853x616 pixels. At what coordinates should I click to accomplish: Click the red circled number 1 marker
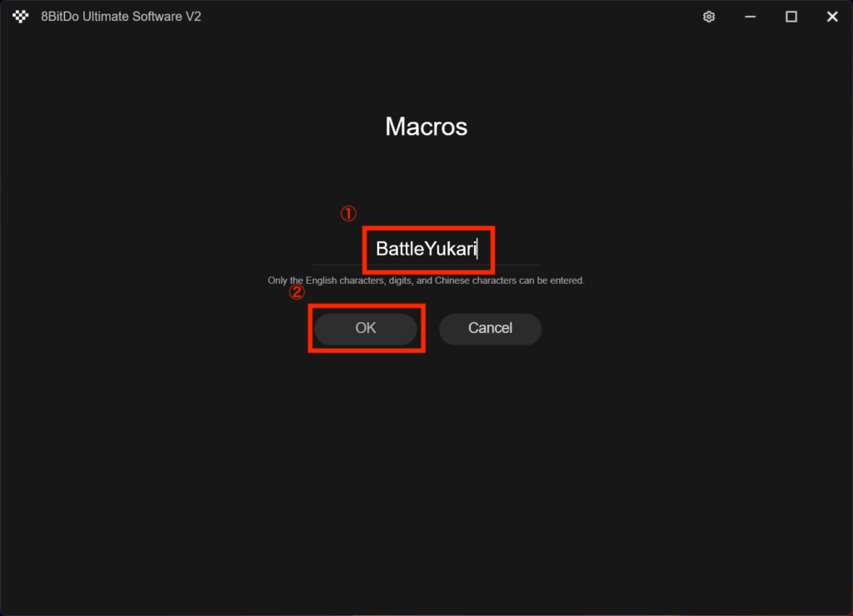click(x=347, y=214)
